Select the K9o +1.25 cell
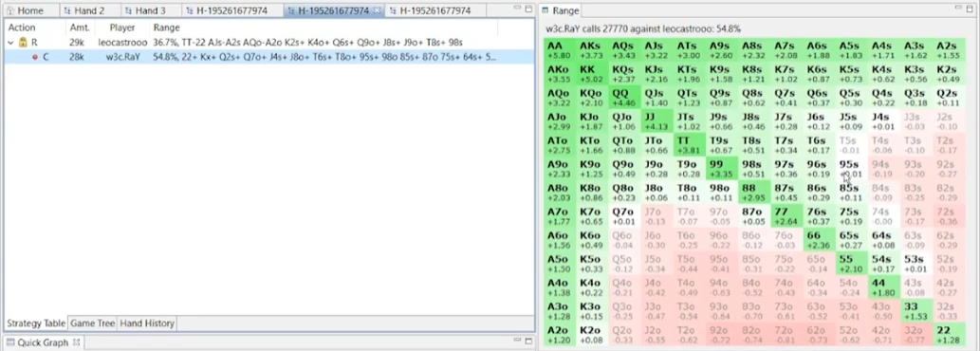Screen dimensions: 980x351 coord(592,169)
